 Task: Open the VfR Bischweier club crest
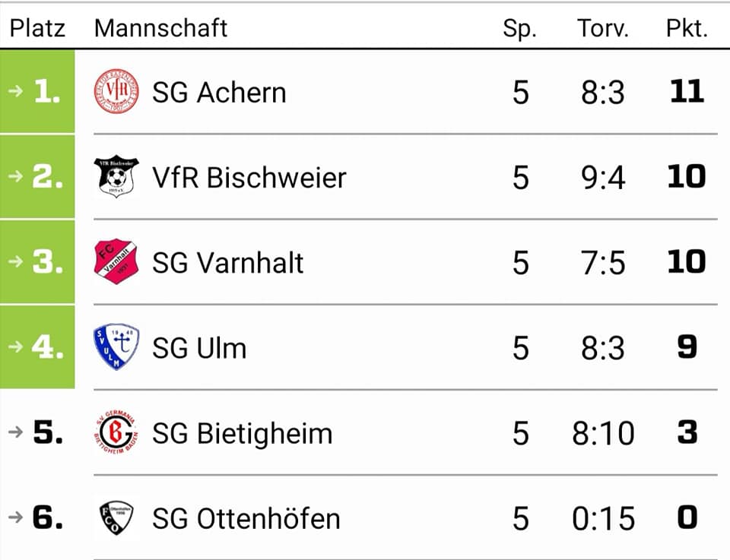(116, 176)
